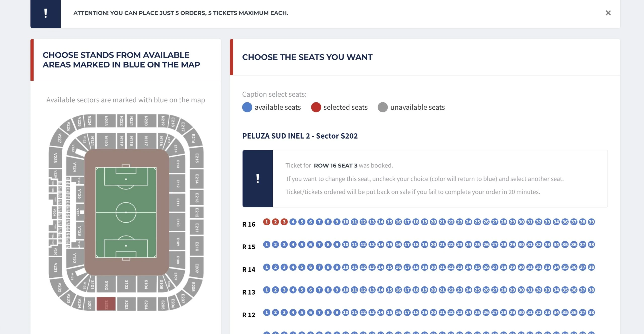This screenshot has width=644, height=334.
Task: Uncheck selected seat 1 in row R 16
Action: (x=267, y=222)
